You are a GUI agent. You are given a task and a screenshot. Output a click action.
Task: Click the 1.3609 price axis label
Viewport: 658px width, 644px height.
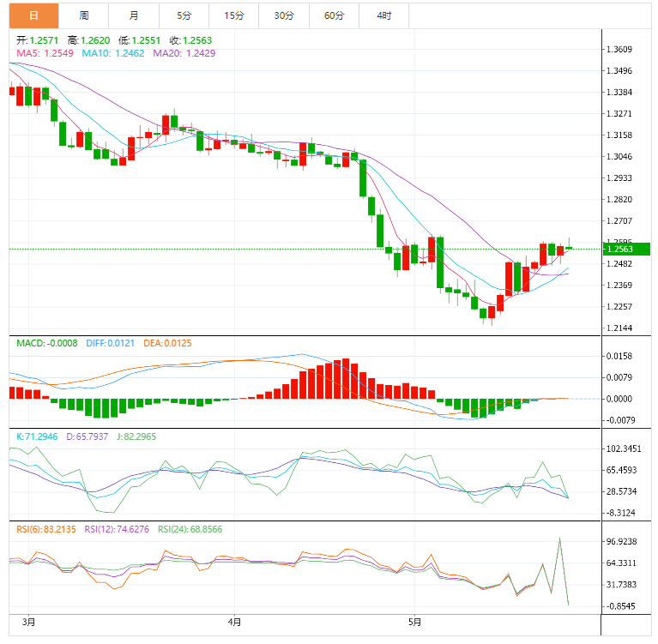click(619, 50)
